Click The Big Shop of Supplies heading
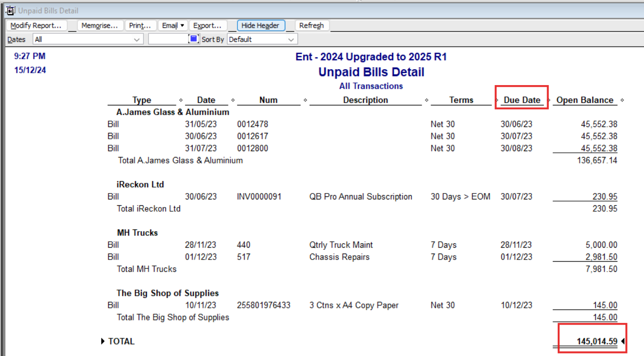Viewport: 644px width, 356px height. pyautogui.click(x=168, y=293)
